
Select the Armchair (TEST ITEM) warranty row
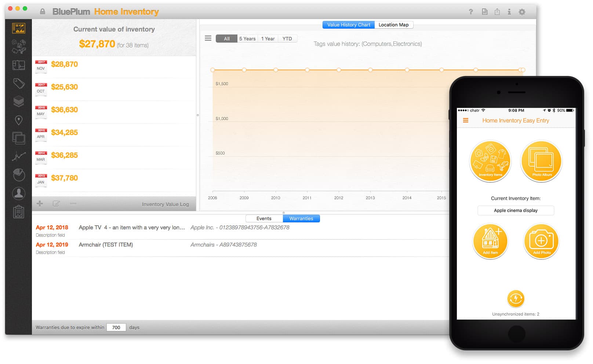coord(240,248)
